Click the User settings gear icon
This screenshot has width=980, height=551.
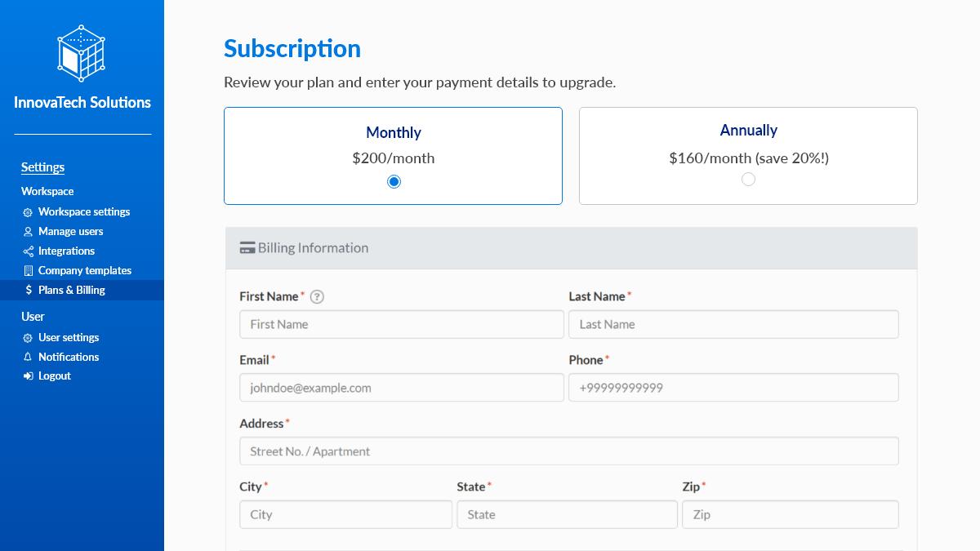point(28,338)
